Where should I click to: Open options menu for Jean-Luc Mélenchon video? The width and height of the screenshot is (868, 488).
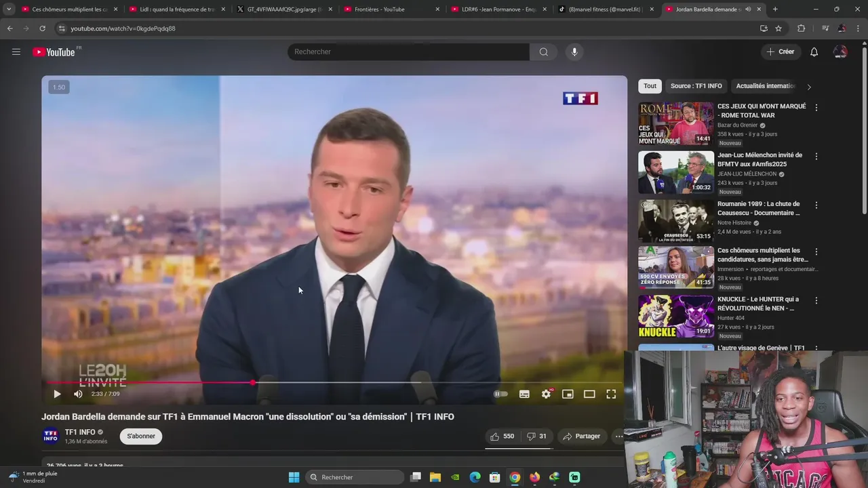point(816,157)
